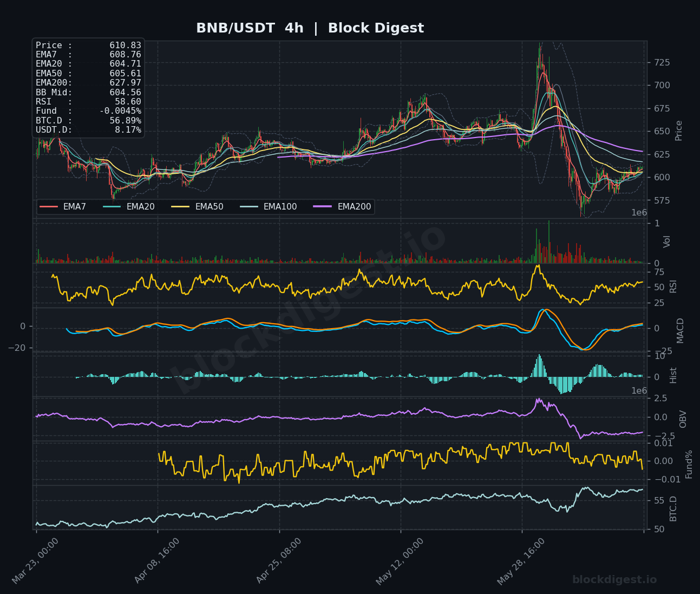Click the Mar 23, 00:00 date label

coord(35,561)
